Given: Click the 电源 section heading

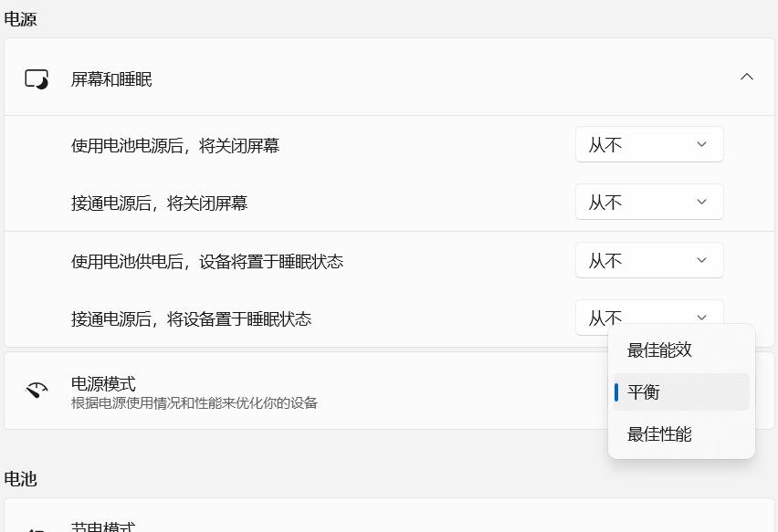Looking at the screenshot, I should click(20, 19).
